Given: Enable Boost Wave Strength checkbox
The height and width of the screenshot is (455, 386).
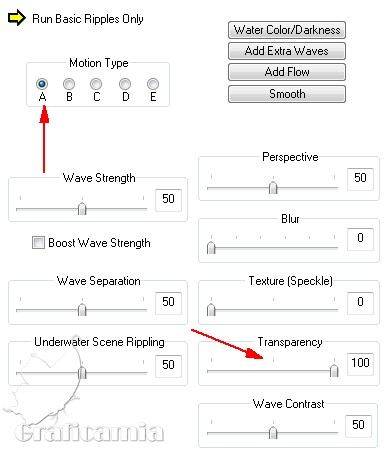Looking at the screenshot, I should point(38,242).
